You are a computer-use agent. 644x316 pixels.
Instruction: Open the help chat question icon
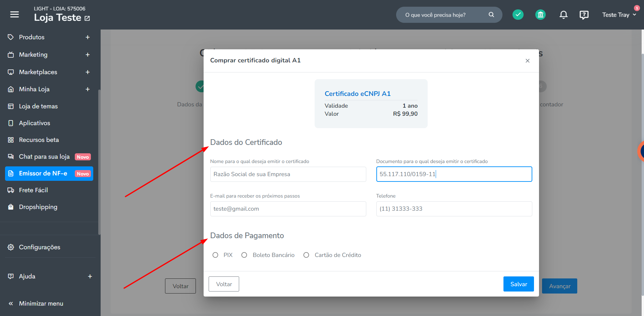pos(584,15)
